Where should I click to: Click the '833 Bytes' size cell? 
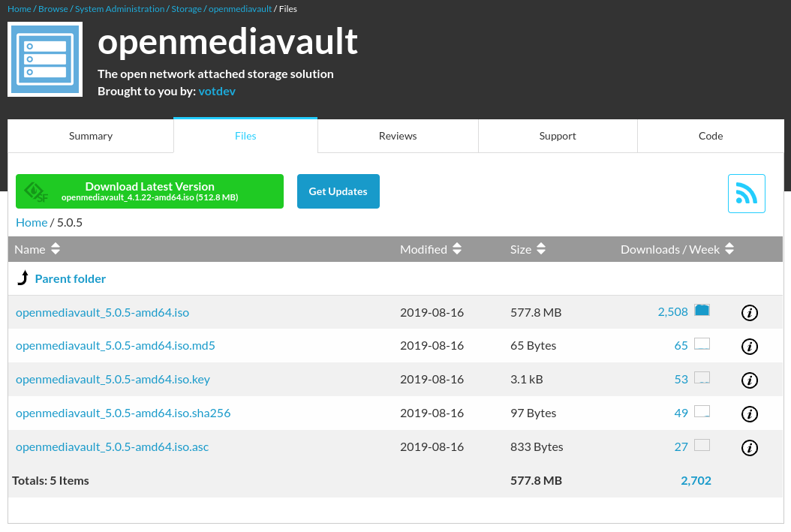click(x=537, y=447)
